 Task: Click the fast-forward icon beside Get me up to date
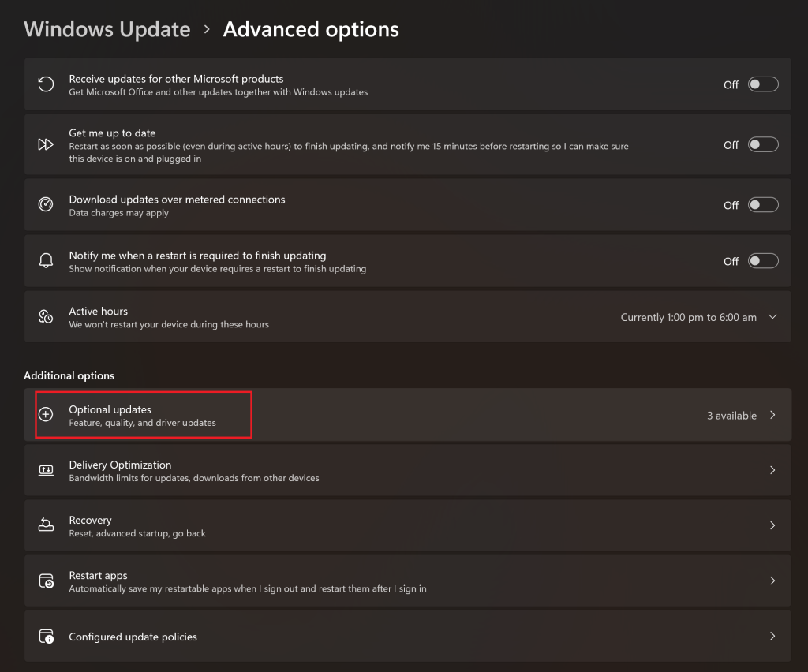click(x=46, y=144)
